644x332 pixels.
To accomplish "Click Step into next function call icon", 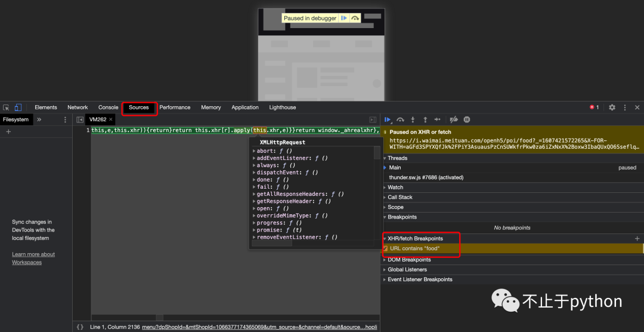I will pyautogui.click(x=413, y=119).
